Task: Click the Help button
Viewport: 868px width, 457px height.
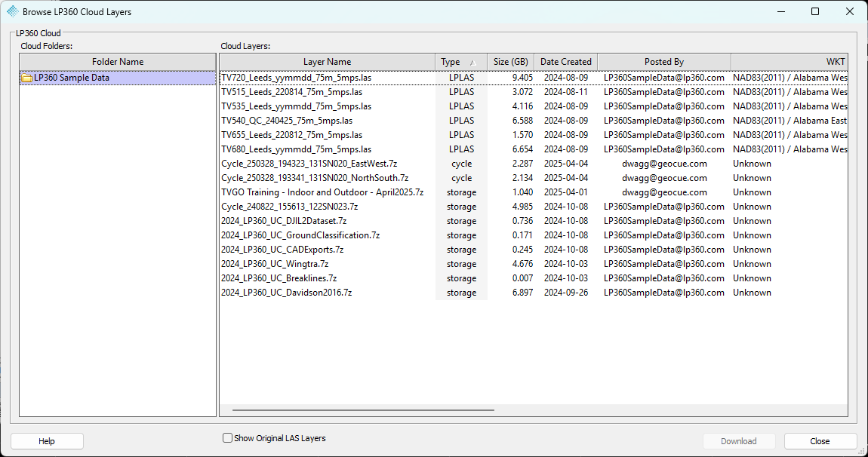Action: pos(47,441)
